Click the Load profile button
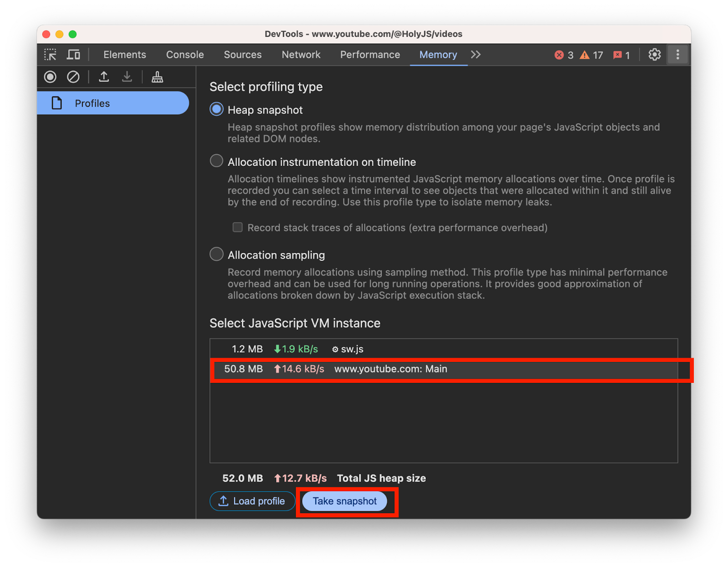Image resolution: width=728 pixels, height=568 pixels. point(252,501)
